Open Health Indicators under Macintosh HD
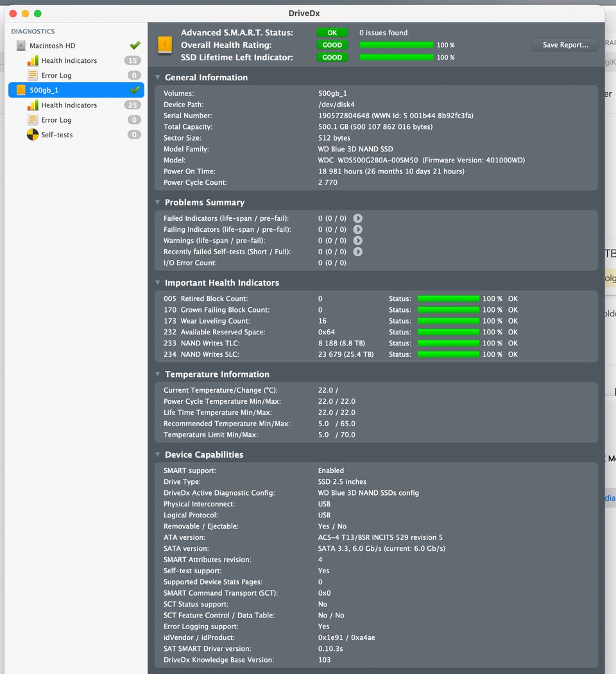Viewport: 616px width, 674px height. tap(76, 60)
